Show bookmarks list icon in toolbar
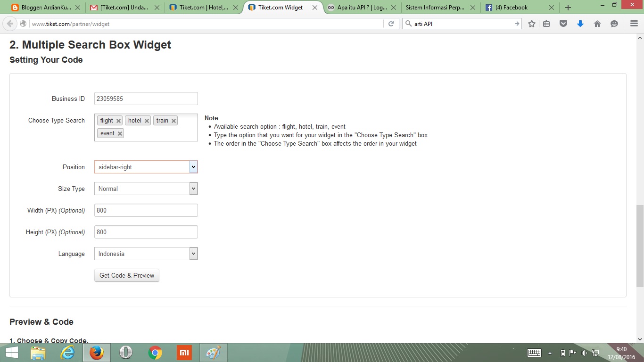This screenshot has width=644, height=362. coord(546,24)
